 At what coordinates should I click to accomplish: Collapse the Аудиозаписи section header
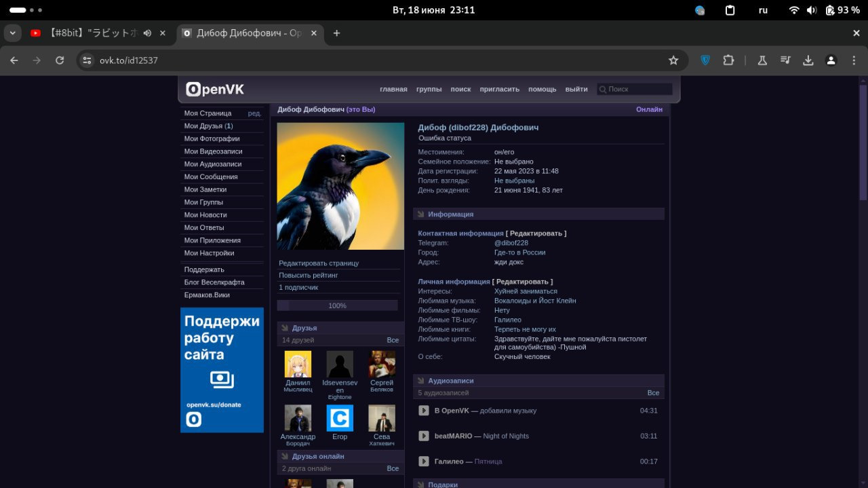click(450, 381)
